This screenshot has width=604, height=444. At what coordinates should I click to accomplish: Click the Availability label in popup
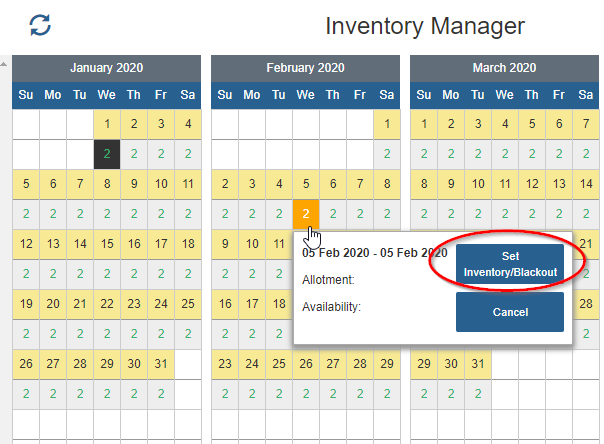click(331, 307)
